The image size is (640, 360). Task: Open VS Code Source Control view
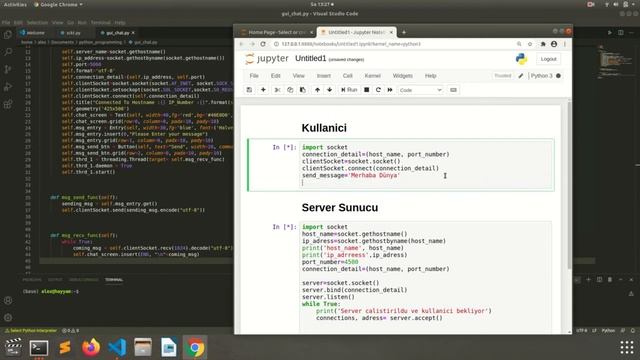(8, 69)
